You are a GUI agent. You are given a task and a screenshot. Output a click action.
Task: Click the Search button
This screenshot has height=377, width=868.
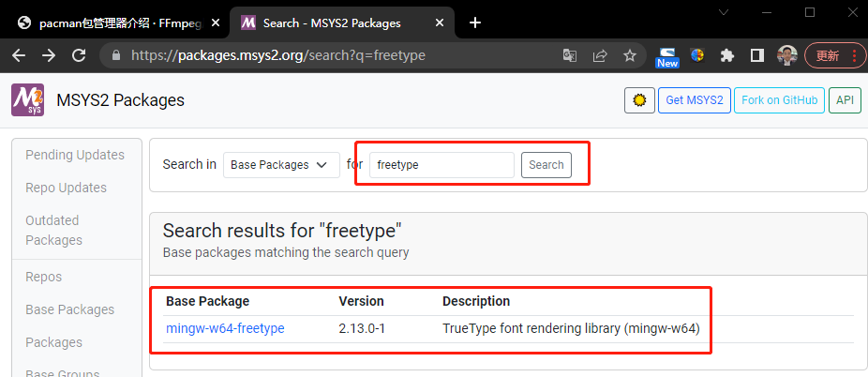click(546, 165)
